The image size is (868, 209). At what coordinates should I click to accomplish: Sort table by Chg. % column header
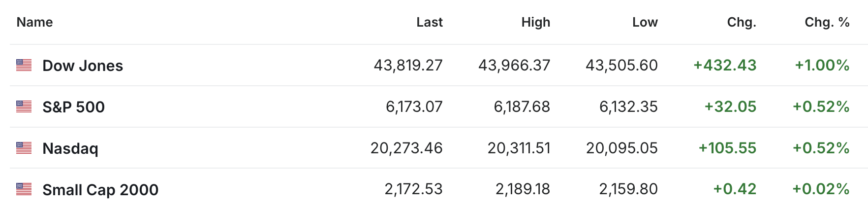[x=827, y=22]
